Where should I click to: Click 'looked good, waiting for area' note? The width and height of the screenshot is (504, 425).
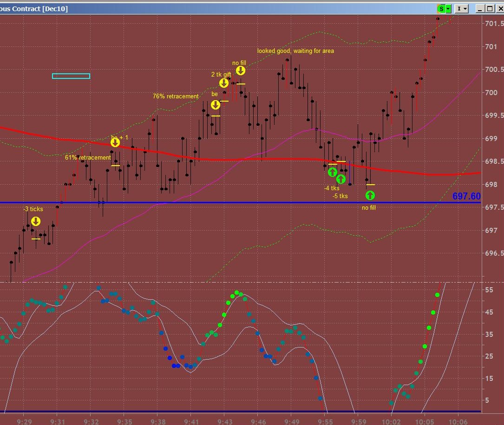295,51
